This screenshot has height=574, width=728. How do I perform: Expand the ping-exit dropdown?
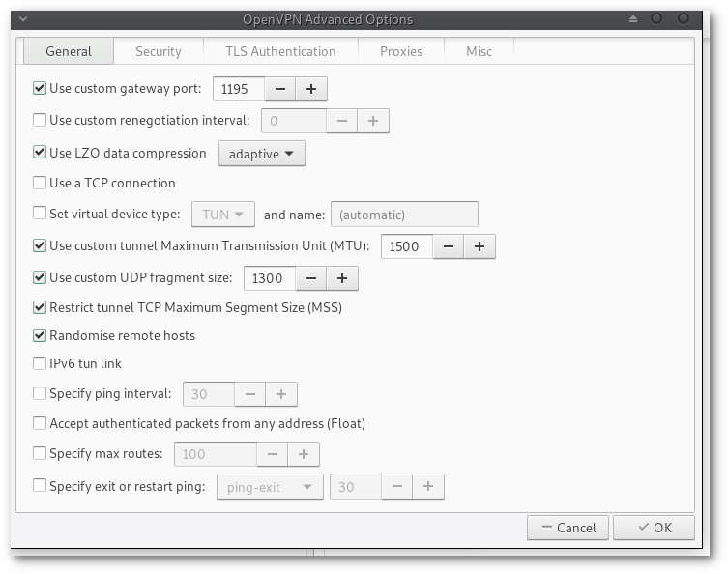(270, 487)
